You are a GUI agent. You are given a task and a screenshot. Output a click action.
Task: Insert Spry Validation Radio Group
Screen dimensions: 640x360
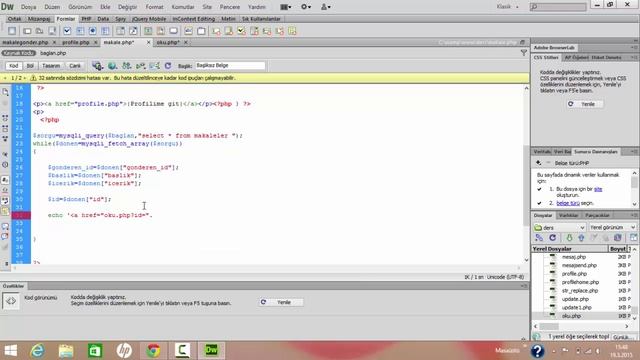pyautogui.click(x=292, y=31)
